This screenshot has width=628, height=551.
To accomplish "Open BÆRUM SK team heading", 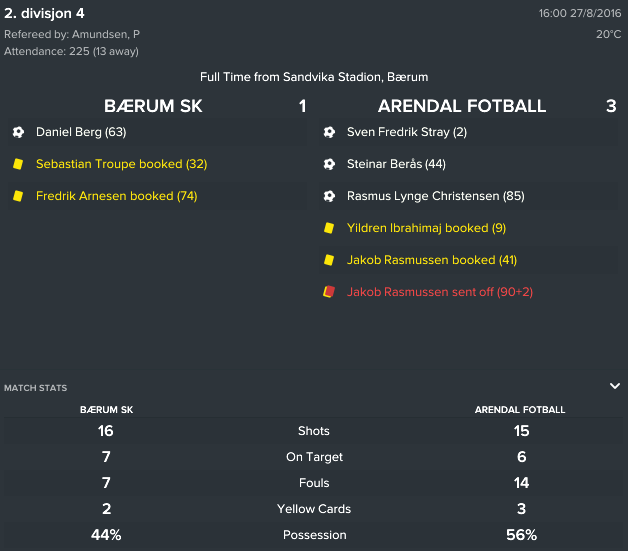I will [x=153, y=106].
